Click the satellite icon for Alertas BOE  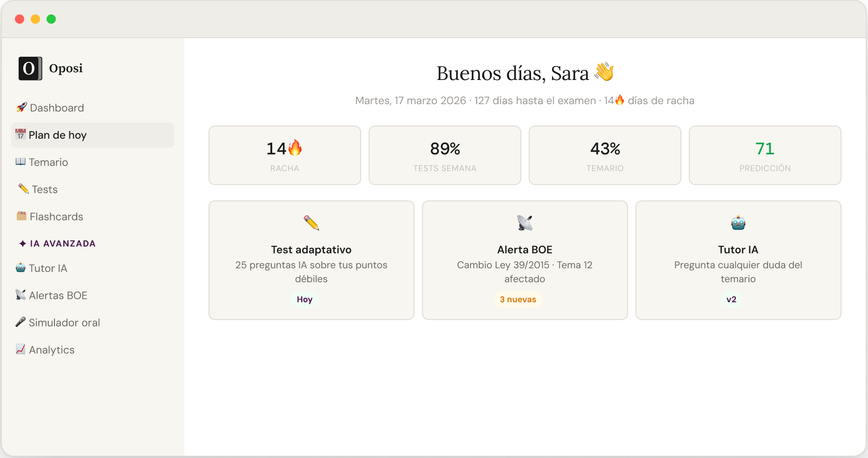click(x=20, y=295)
